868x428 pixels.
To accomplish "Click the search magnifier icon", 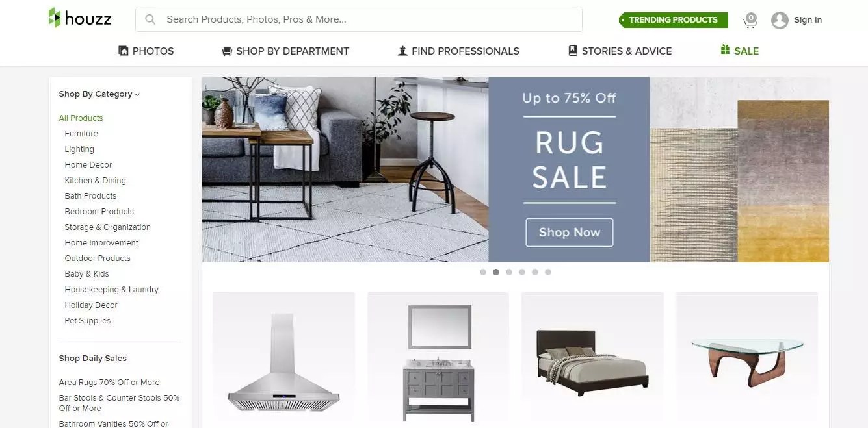I will [150, 19].
